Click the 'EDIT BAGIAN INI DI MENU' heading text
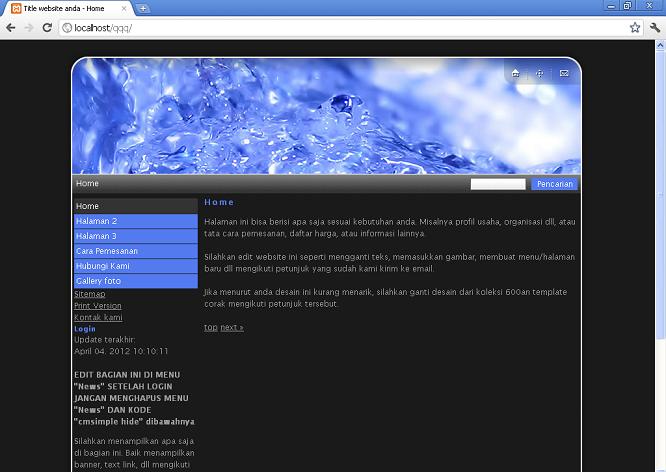This screenshot has height=472, width=666. (127, 375)
